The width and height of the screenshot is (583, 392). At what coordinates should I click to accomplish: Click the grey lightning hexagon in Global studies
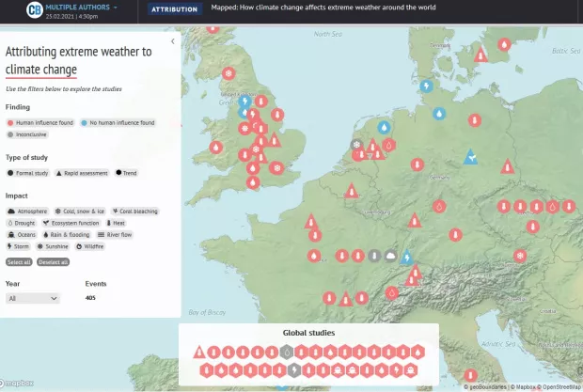tap(293, 369)
